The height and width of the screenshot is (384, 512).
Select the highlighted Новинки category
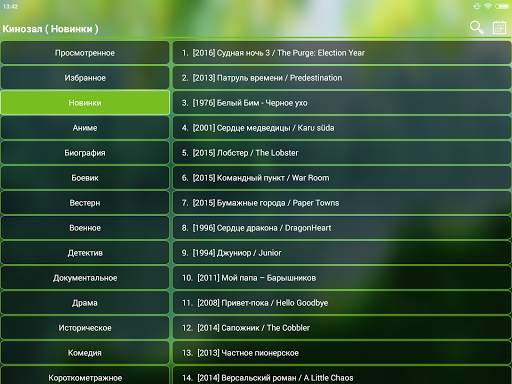pyautogui.click(x=85, y=103)
